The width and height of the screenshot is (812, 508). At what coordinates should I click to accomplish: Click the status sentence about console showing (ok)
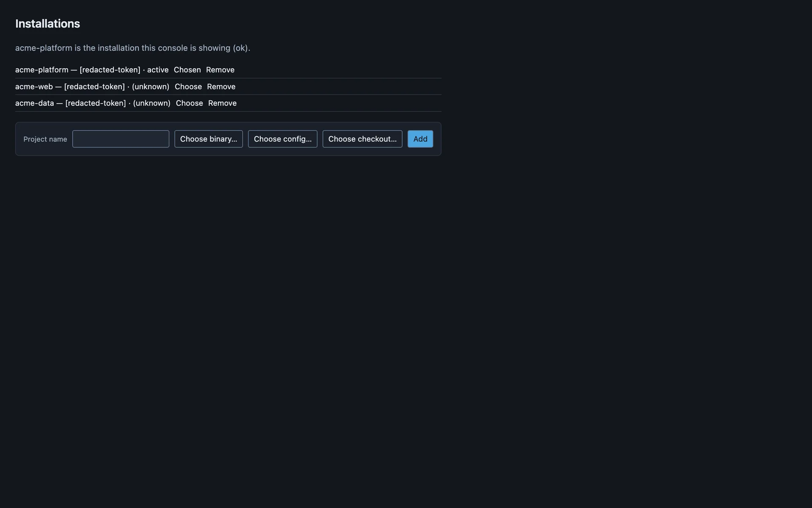pyautogui.click(x=133, y=48)
